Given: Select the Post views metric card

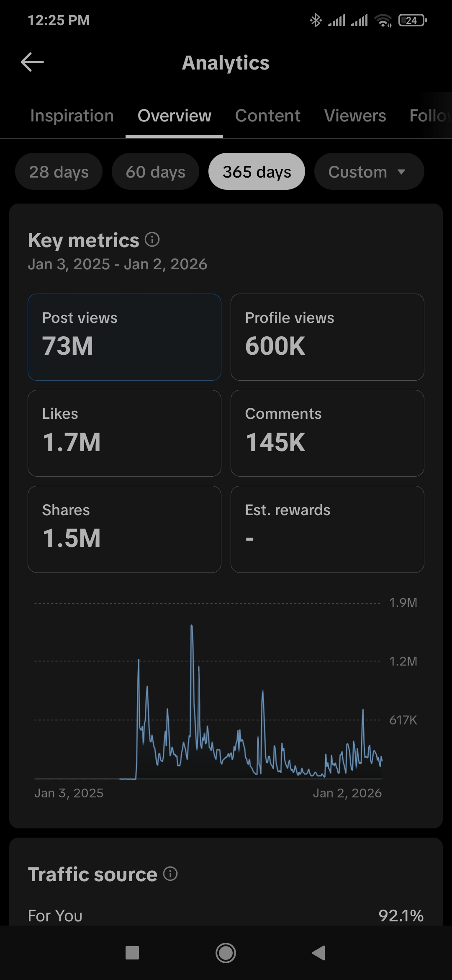Looking at the screenshot, I should point(124,337).
